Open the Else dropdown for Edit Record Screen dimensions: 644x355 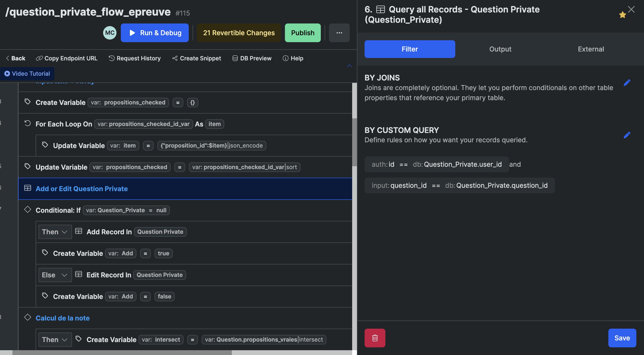[55, 275]
